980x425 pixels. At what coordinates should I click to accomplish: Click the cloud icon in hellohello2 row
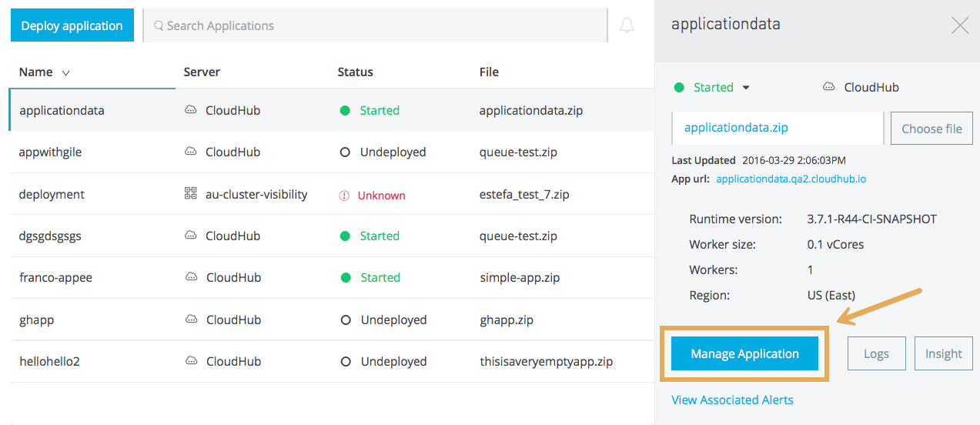click(190, 361)
